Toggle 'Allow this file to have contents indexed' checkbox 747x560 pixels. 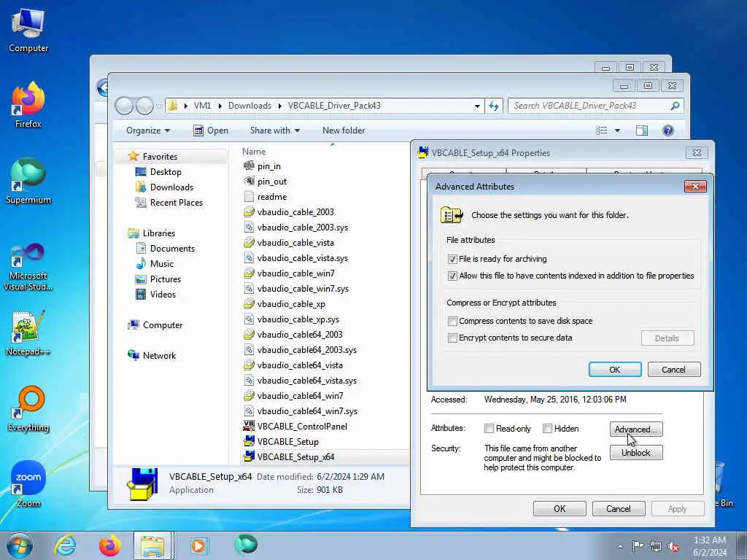tap(452, 276)
